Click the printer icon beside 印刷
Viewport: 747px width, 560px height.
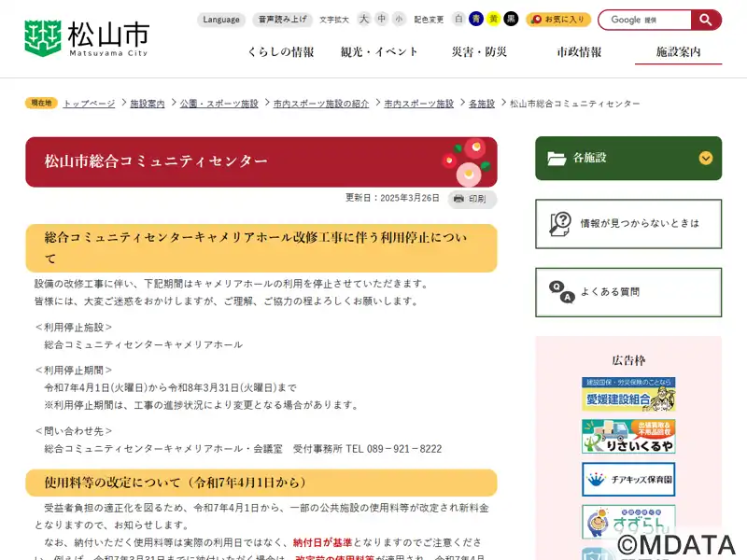[x=458, y=199]
